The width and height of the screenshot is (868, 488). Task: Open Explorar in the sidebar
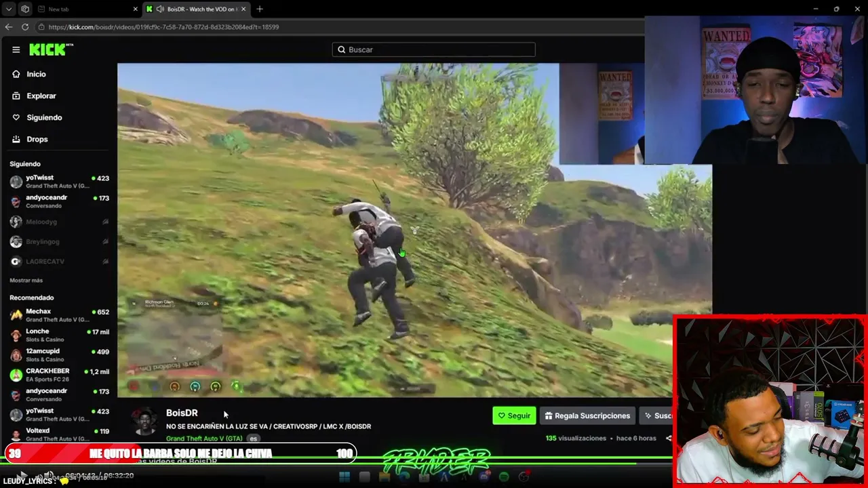pos(41,96)
